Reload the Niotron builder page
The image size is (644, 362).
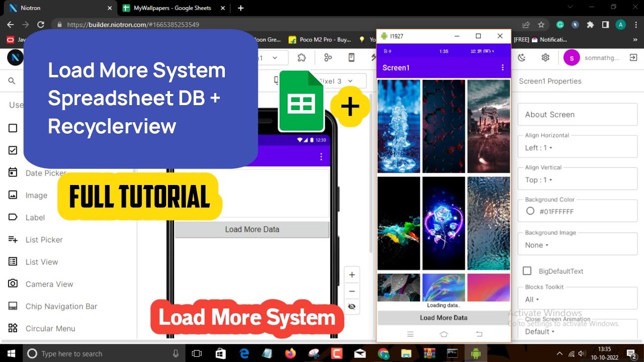[x=41, y=24]
